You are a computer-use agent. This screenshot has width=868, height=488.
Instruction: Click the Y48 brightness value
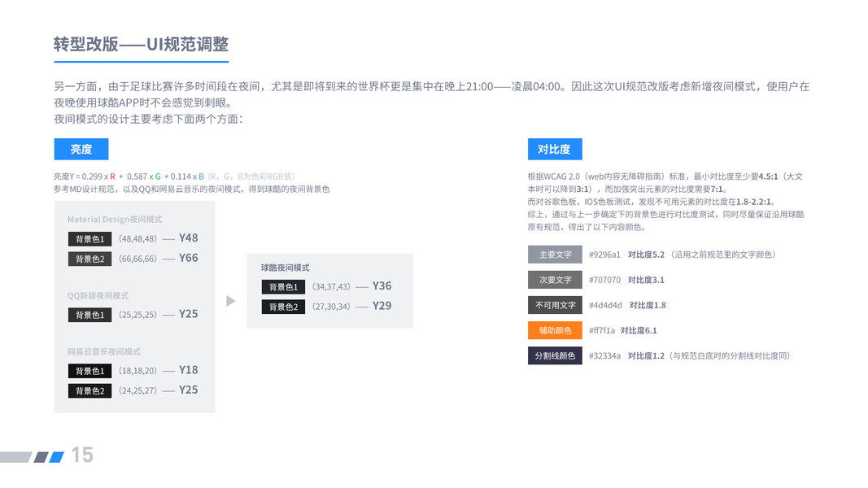click(x=188, y=238)
